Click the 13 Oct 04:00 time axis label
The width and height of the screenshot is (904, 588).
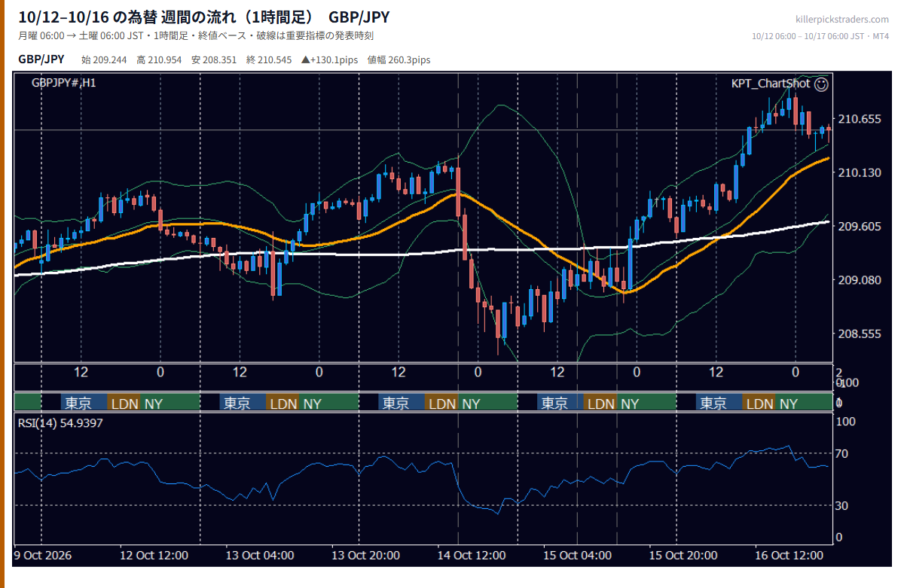(x=260, y=555)
